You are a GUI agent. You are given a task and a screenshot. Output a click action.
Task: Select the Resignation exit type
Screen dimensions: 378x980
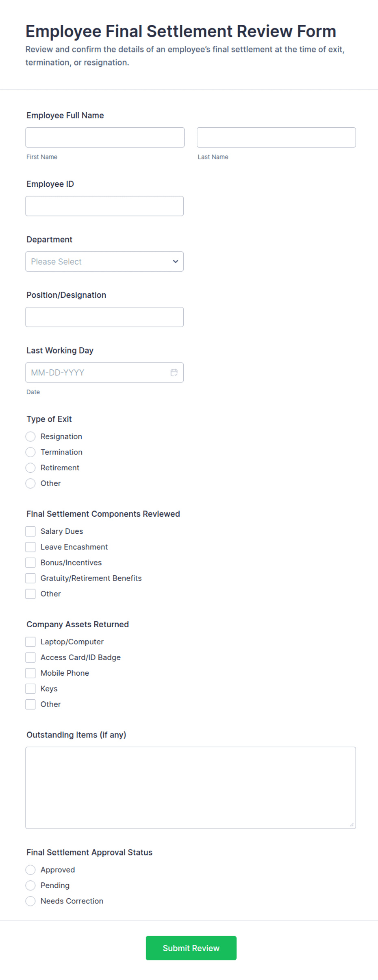pyautogui.click(x=30, y=436)
